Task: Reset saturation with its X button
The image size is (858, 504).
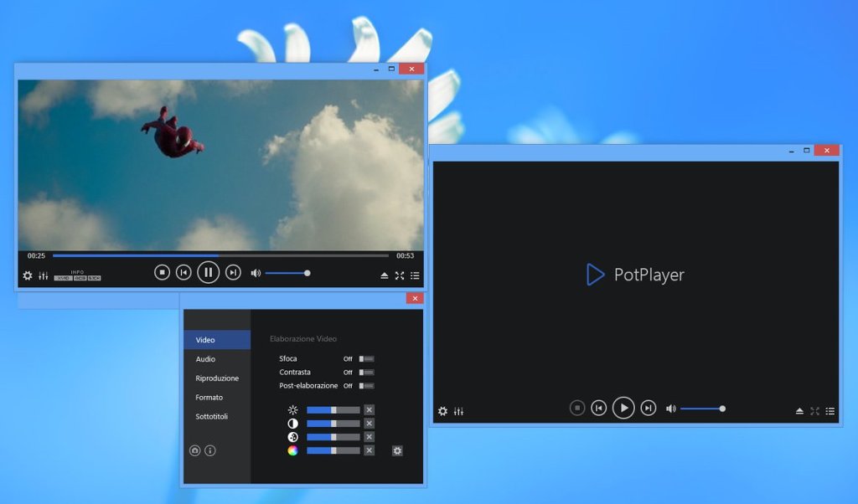Action: tap(370, 437)
